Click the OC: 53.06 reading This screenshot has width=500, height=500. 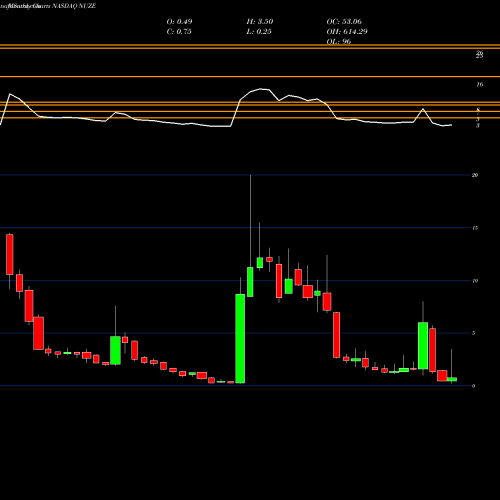(x=344, y=22)
